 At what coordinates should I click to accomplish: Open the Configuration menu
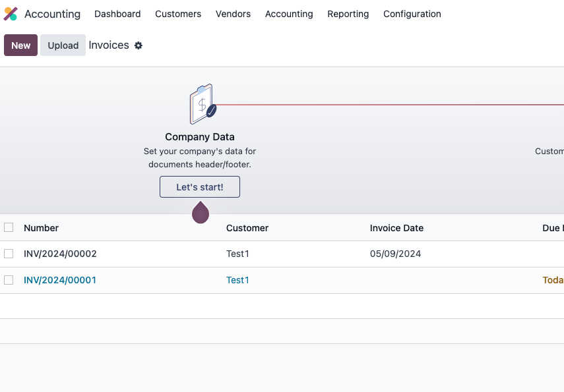[412, 14]
